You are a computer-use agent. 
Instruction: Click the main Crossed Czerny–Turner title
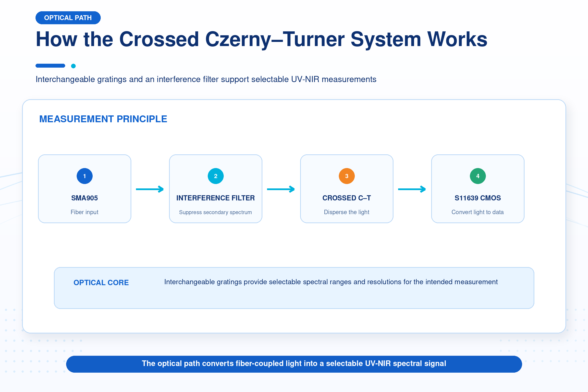(x=261, y=39)
